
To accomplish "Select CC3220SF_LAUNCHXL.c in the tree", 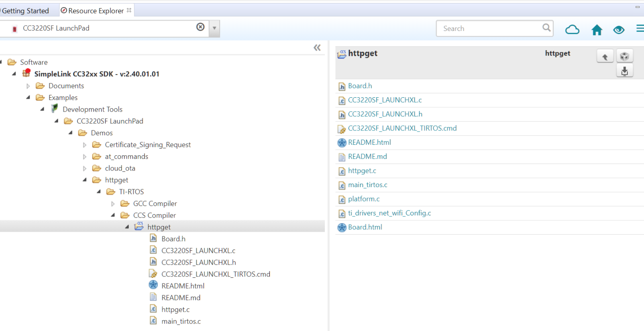I will click(198, 251).
